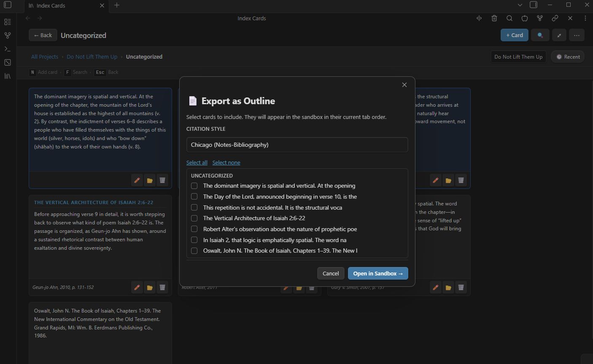This screenshot has width=593, height=364.
Task: Close the Export as Outline dialog
Action: (x=404, y=85)
